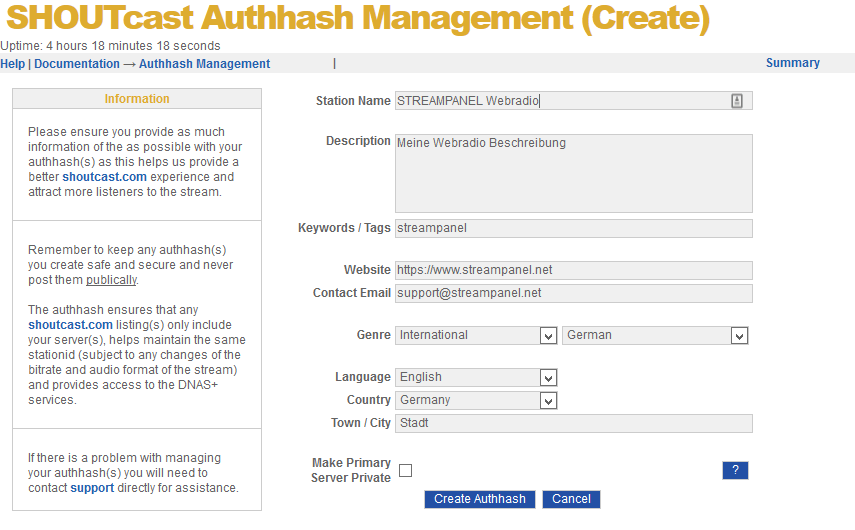Expand the Language dropdown showing English
The height and width of the screenshot is (530, 855).
[476, 377]
